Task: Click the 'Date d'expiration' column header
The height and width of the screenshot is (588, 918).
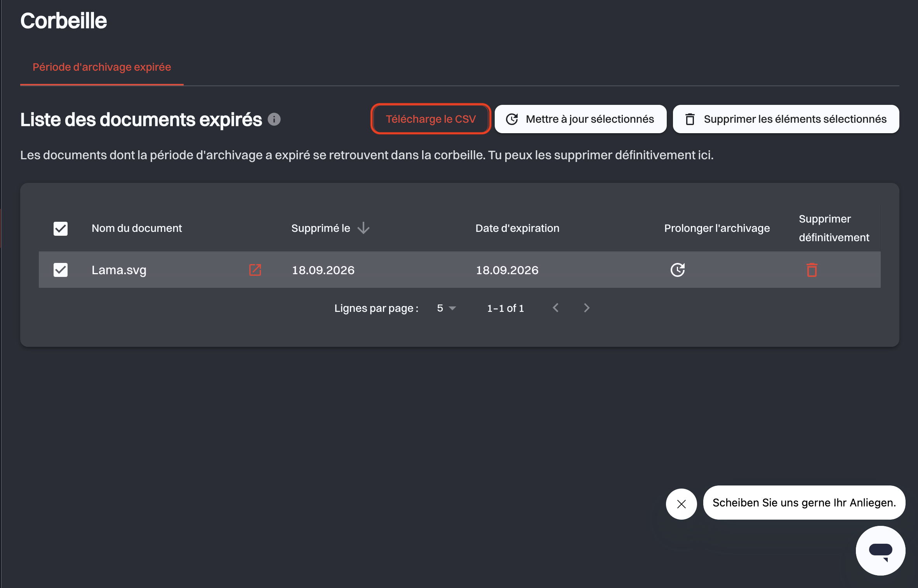Action: coord(517,228)
